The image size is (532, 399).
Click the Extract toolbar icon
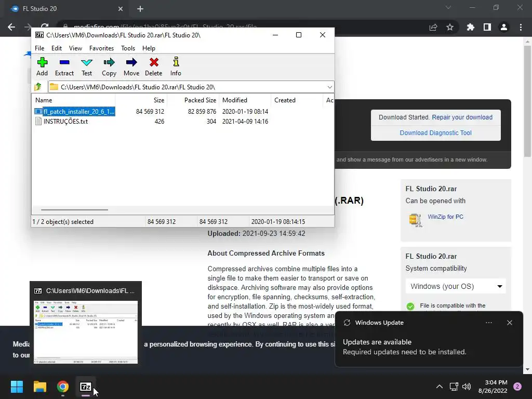64,66
